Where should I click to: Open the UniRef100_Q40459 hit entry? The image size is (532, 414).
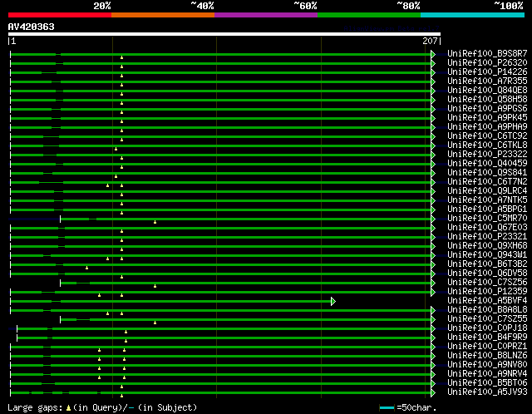[x=486, y=163]
